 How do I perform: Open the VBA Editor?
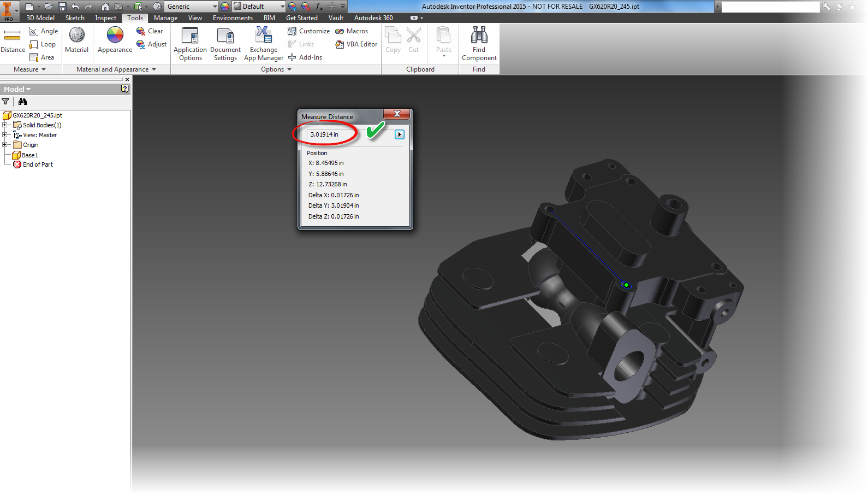tap(356, 44)
